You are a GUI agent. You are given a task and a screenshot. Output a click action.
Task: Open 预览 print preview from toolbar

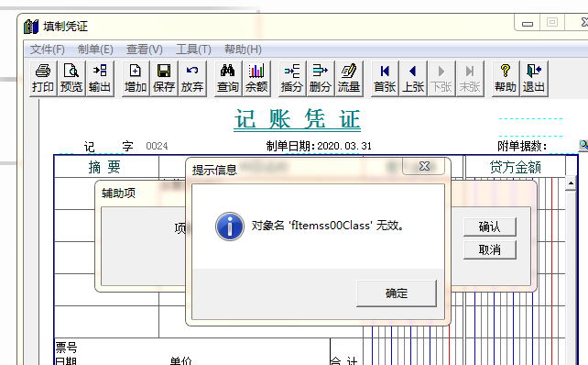pyautogui.click(x=71, y=79)
